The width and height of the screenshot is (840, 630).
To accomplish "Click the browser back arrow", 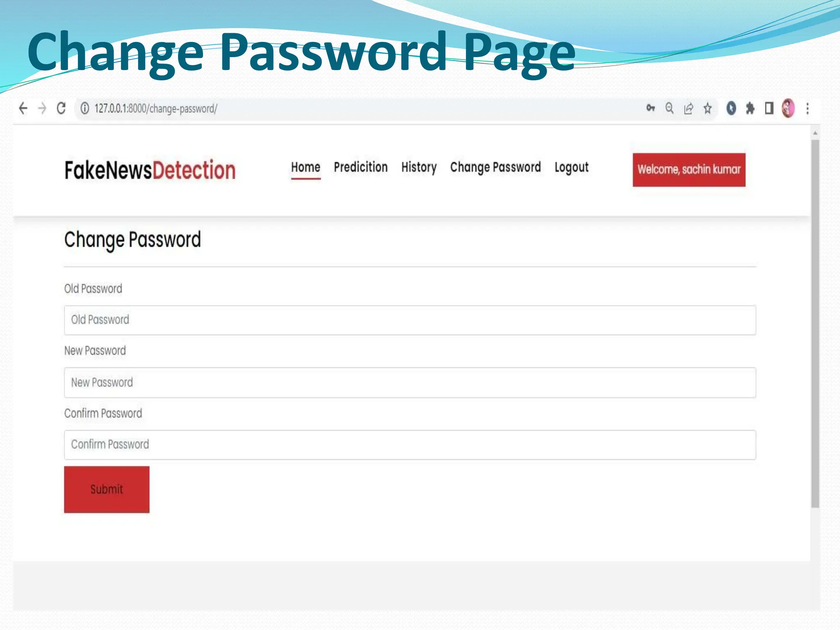I will click(23, 108).
